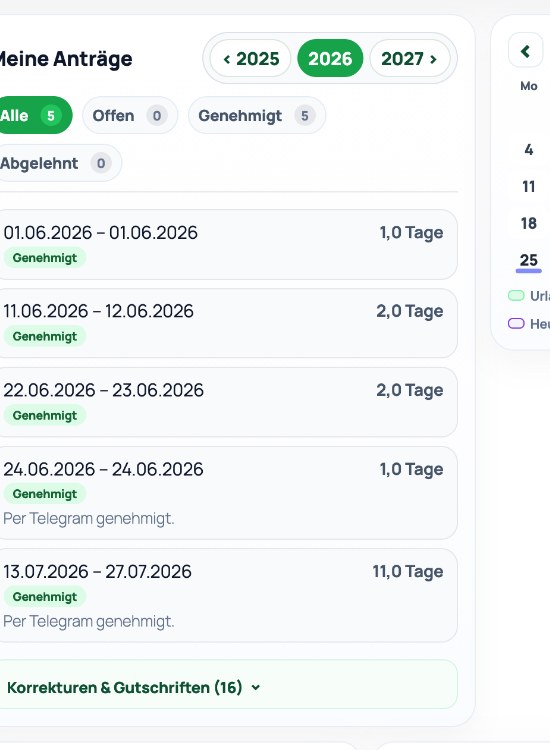Show Abgelehnt requests
The image size is (550, 750).
58,163
